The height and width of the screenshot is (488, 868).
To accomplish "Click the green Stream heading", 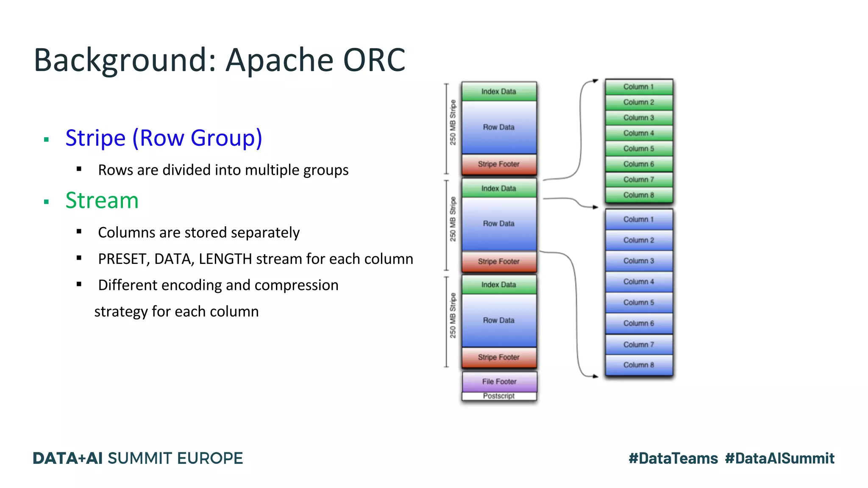I will tap(102, 200).
